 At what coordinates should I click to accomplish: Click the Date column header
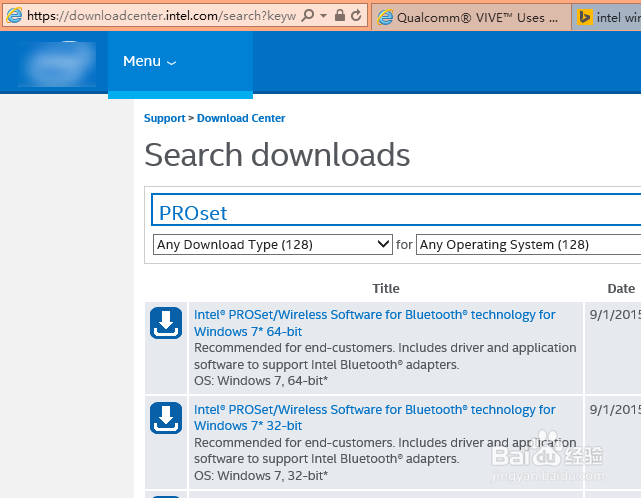tap(621, 289)
